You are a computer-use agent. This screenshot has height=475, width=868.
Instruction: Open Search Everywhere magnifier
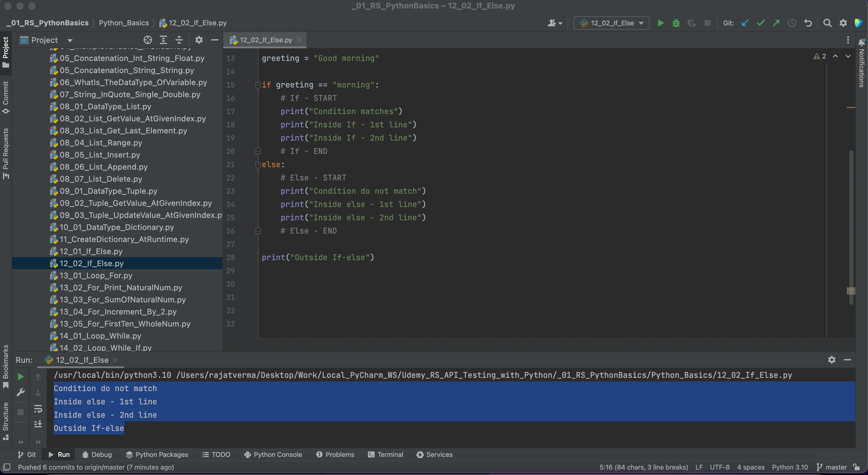click(827, 23)
